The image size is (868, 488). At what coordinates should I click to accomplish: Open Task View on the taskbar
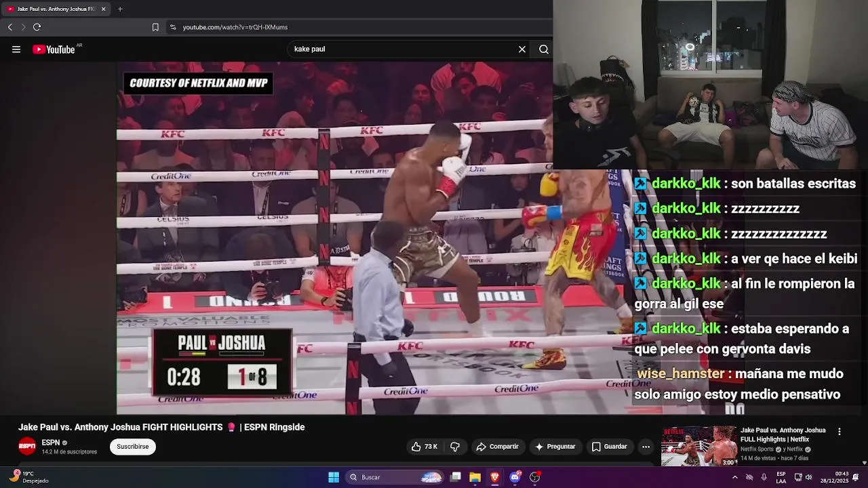tap(456, 477)
